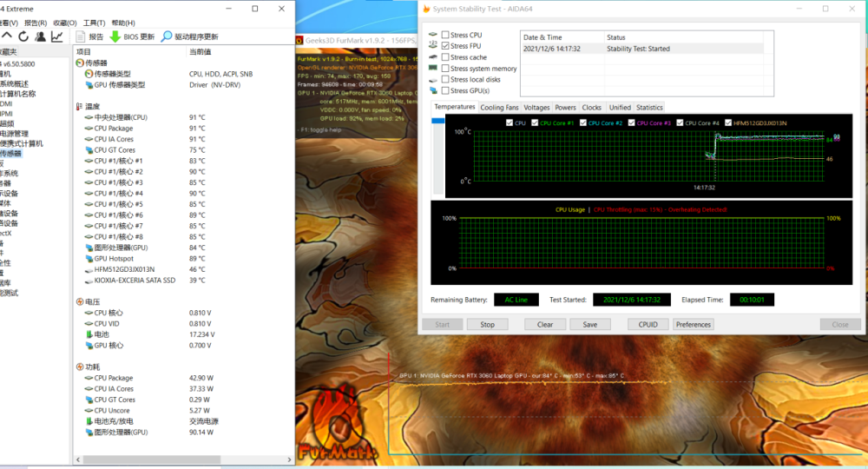Click the Preferences button
Screen dimensions: 868x469
[693, 324]
